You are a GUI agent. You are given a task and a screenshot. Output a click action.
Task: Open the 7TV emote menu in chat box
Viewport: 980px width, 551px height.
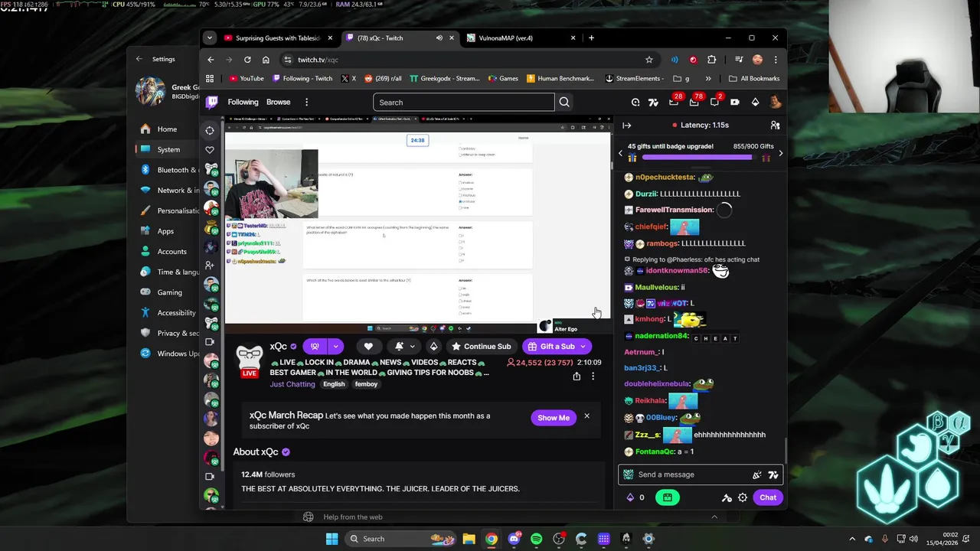point(773,475)
